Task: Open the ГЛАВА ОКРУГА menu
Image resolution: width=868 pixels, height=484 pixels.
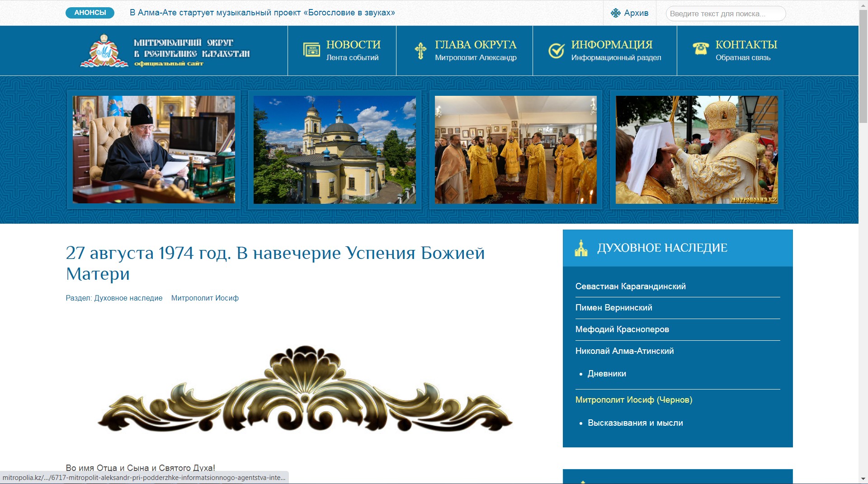Action: tap(476, 44)
